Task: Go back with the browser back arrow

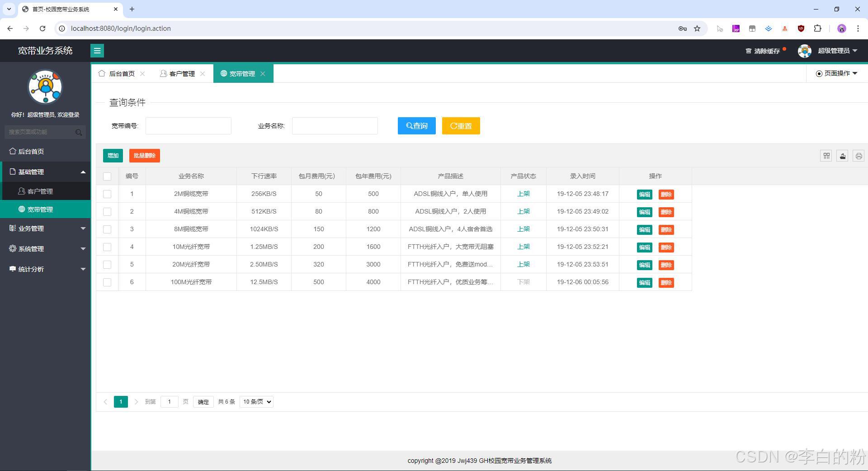Action: click(x=10, y=29)
